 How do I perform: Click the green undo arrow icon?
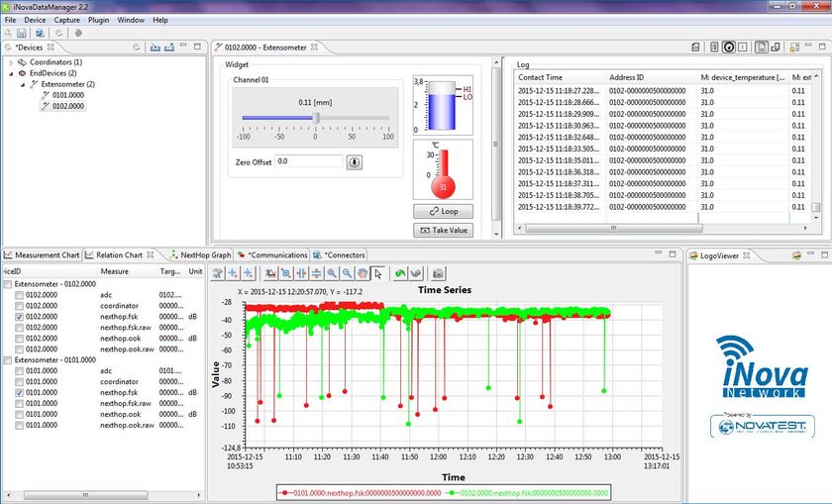click(x=400, y=273)
